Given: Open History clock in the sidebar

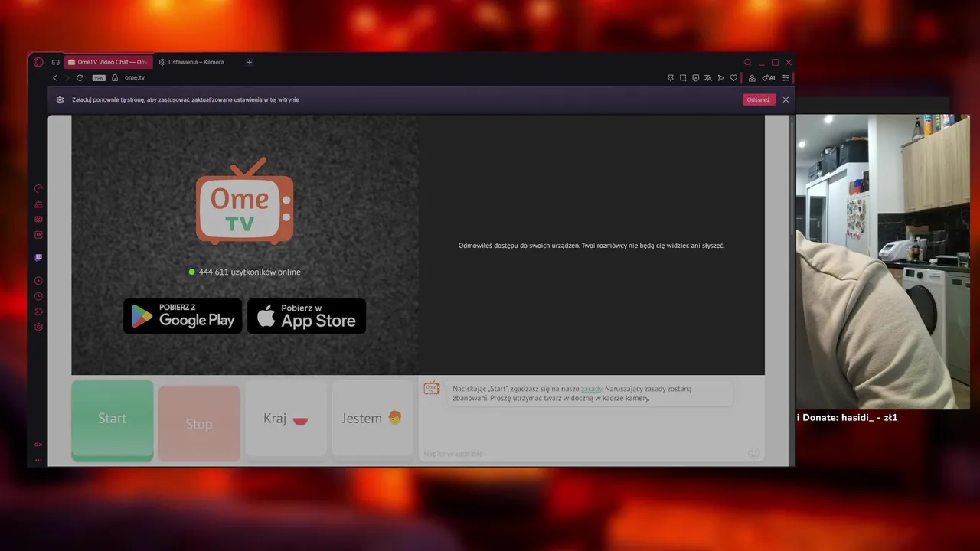Looking at the screenshot, I should pyautogui.click(x=38, y=296).
